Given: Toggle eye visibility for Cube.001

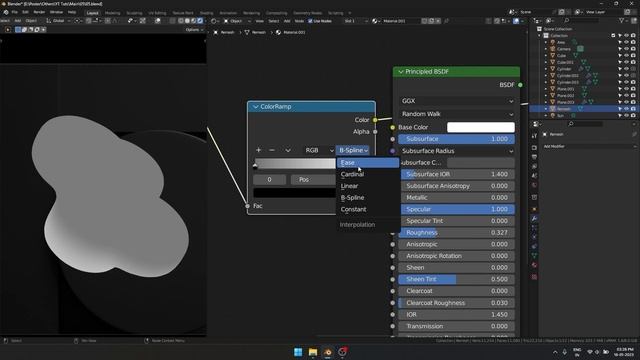Looking at the screenshot, I should (x=627, y=62).
